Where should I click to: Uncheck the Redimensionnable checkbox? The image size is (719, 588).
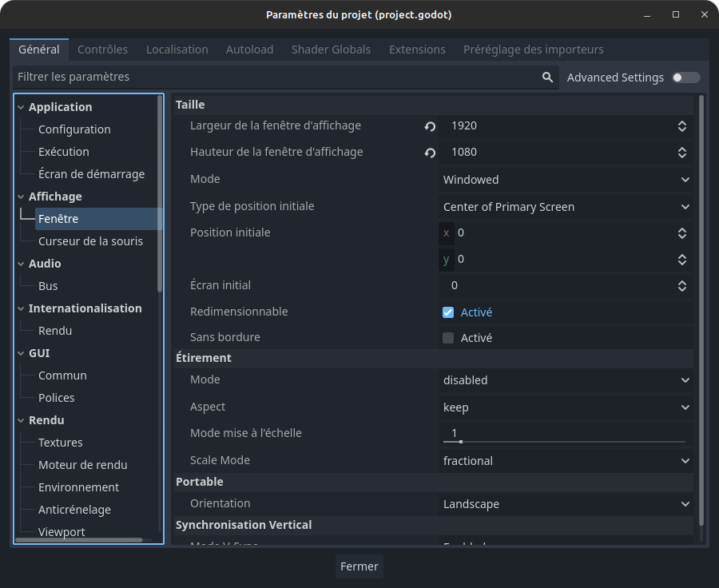[448, 312]
